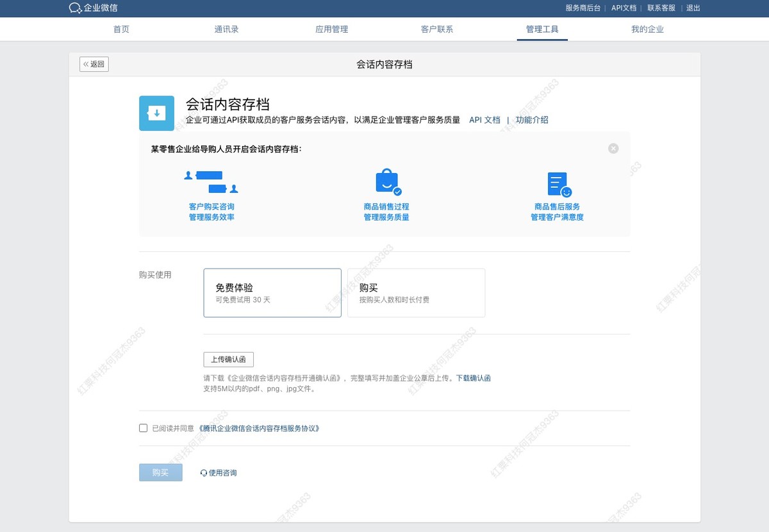Switch to 我的企业 tab
Viewport: 769px width, 532px height.
pyautogui.click(x=647, y=29)
